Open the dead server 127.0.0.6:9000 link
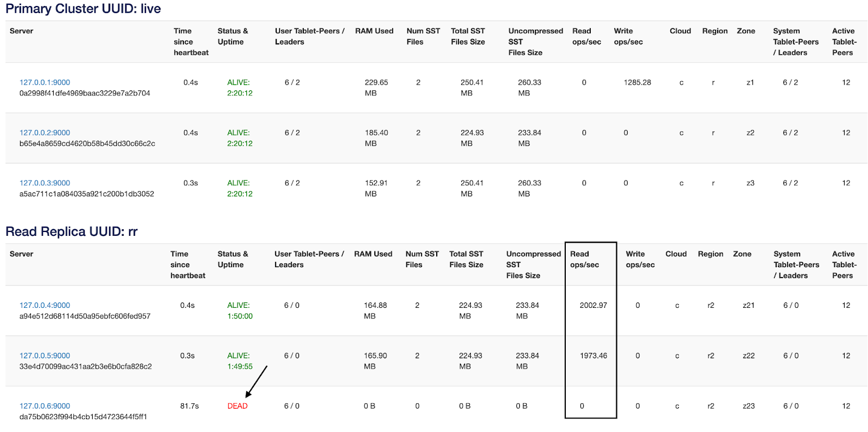This screenshot has height=432, width=868. (x=44, y=406)
